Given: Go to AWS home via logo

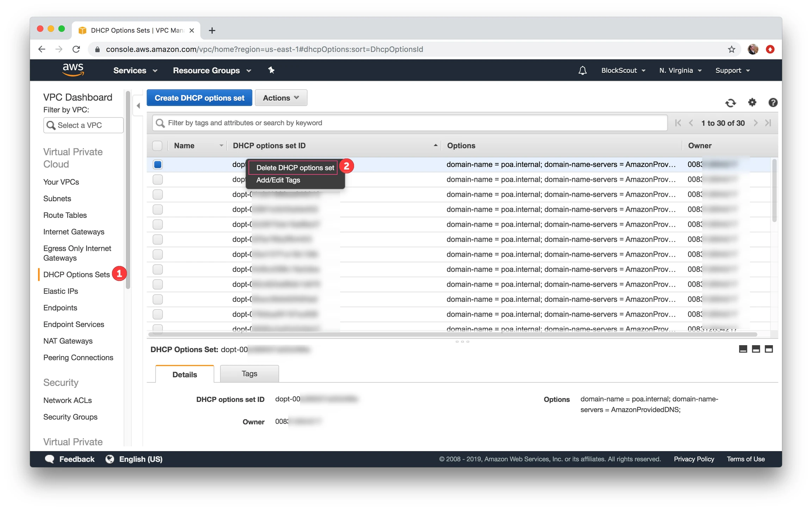Looking at the screenshot, I should pos(73,70).
